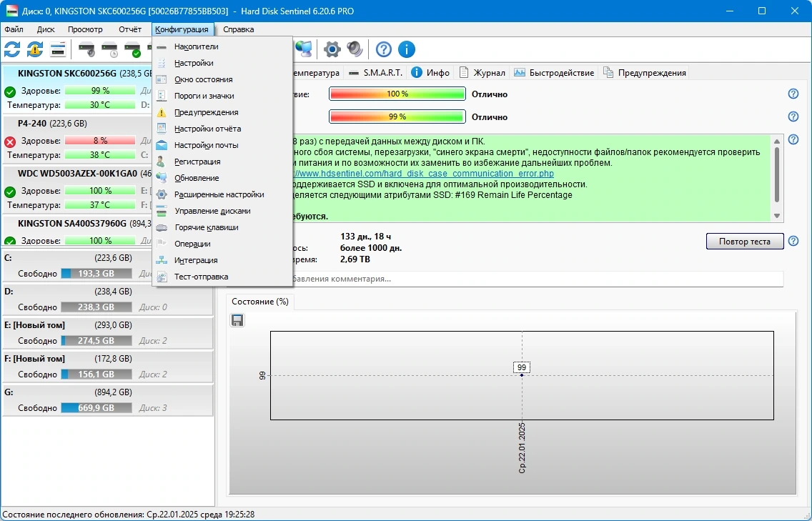This screenshot has height=521, width=812.
Task: Select the Состояние (%) chart tab
Action: (260, 302)
